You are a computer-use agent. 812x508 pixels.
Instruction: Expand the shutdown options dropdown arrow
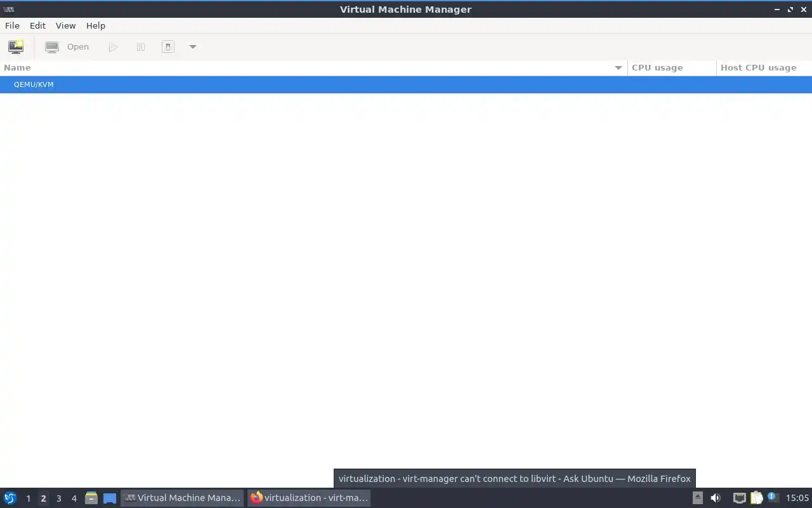[193, 47]
